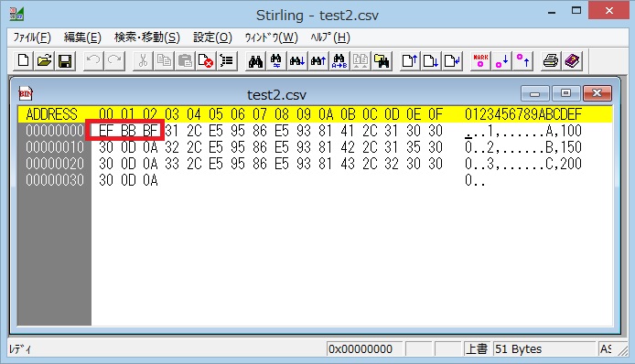Screen dimensions: 635x364
Task: Go to next mark, down arrow icon
Action: pyautogui.click(x=501, y=61)
